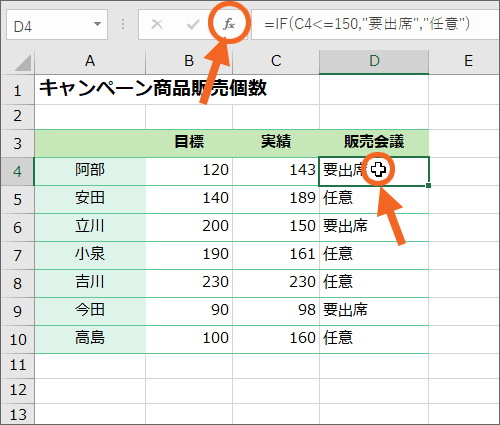Image resolution: width=500 pixels, height=425 pixels.
Task: Click the name cell 阿部
Action: click(x=90, y=171)
